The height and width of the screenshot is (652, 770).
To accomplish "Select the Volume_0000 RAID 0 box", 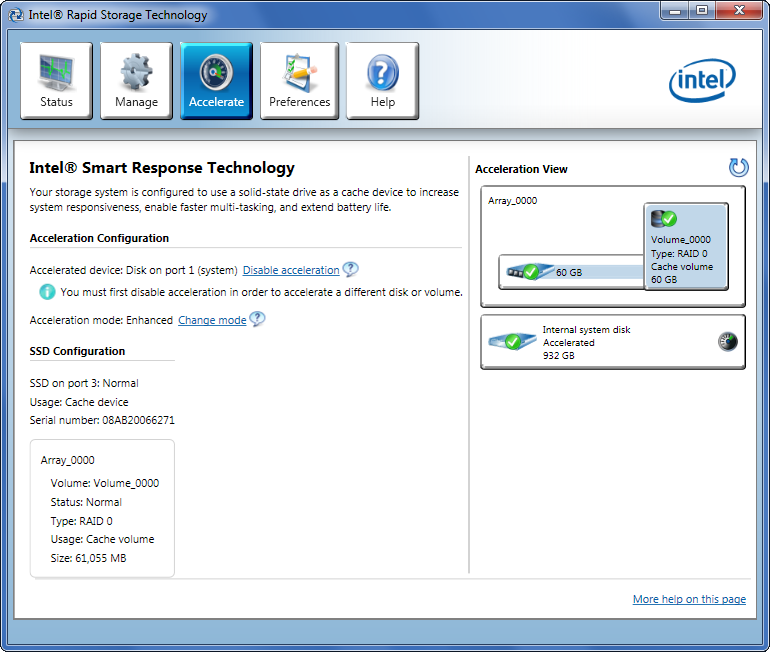I will [686, 246].
